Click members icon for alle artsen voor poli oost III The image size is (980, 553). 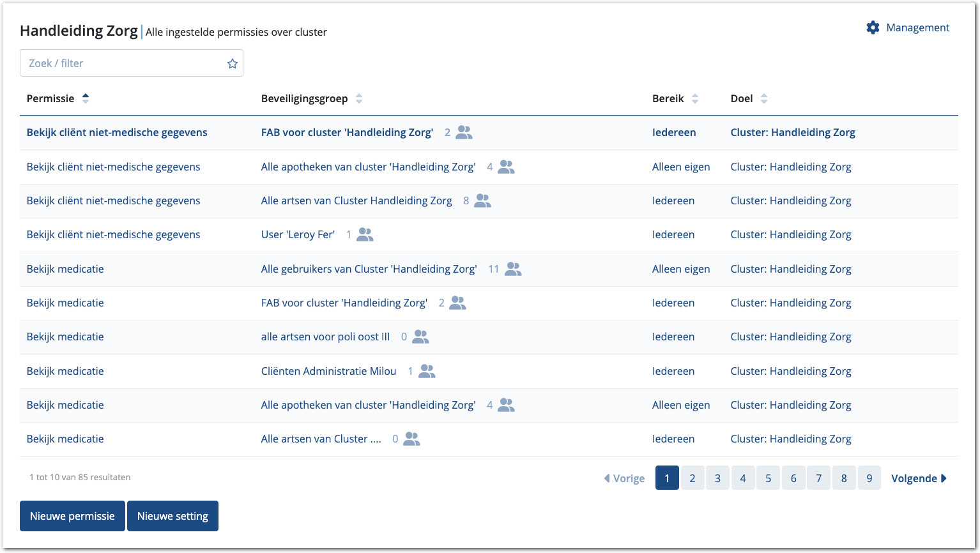(420, 337)
